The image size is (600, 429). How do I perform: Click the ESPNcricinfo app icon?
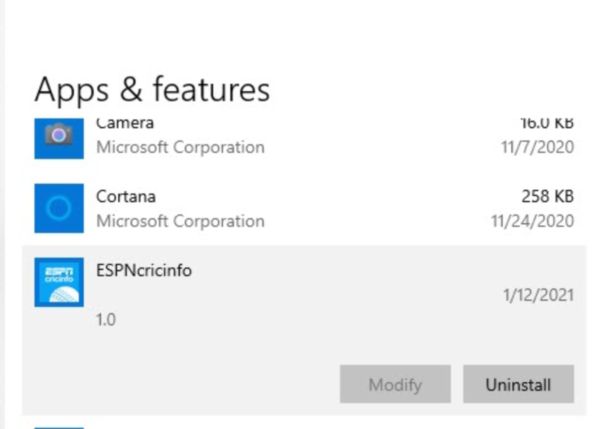click(x=59, y=282)
